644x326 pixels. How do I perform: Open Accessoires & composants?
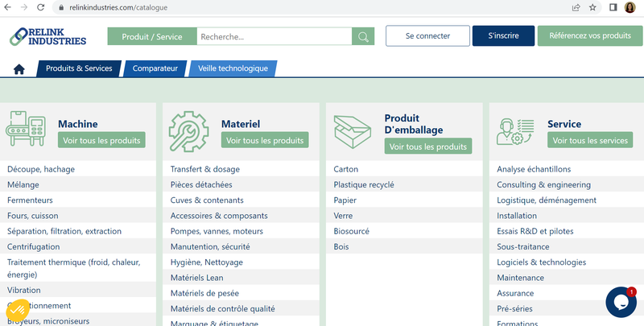coord(219,216)
